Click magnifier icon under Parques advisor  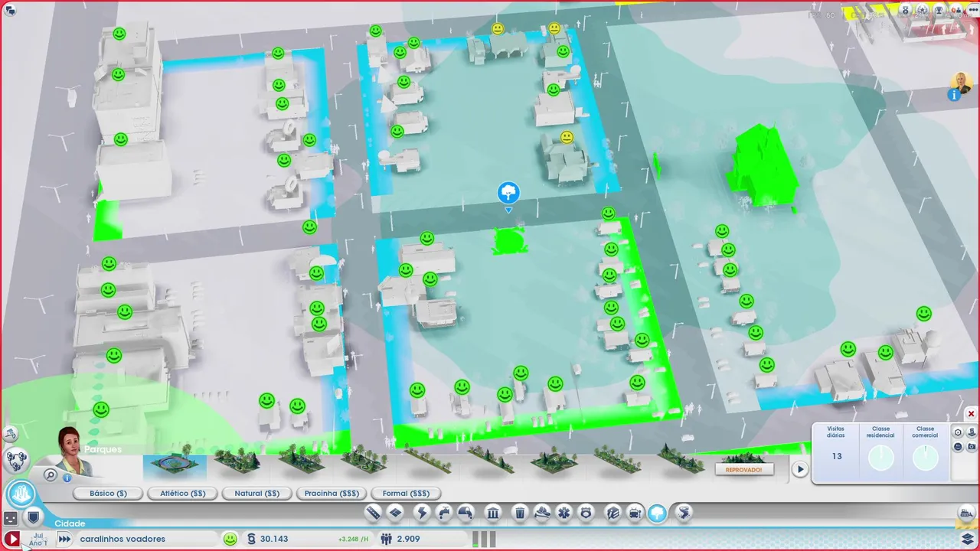51,475
